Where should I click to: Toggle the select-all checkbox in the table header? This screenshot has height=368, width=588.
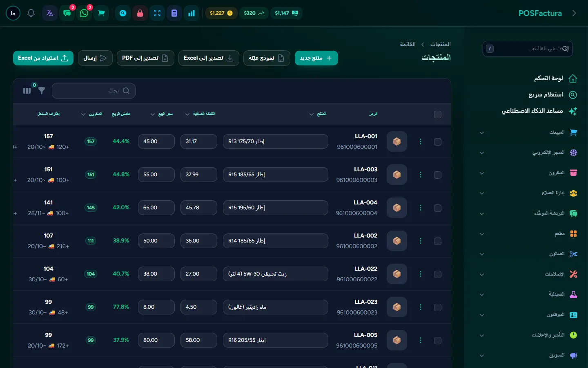tap(438, 114)
